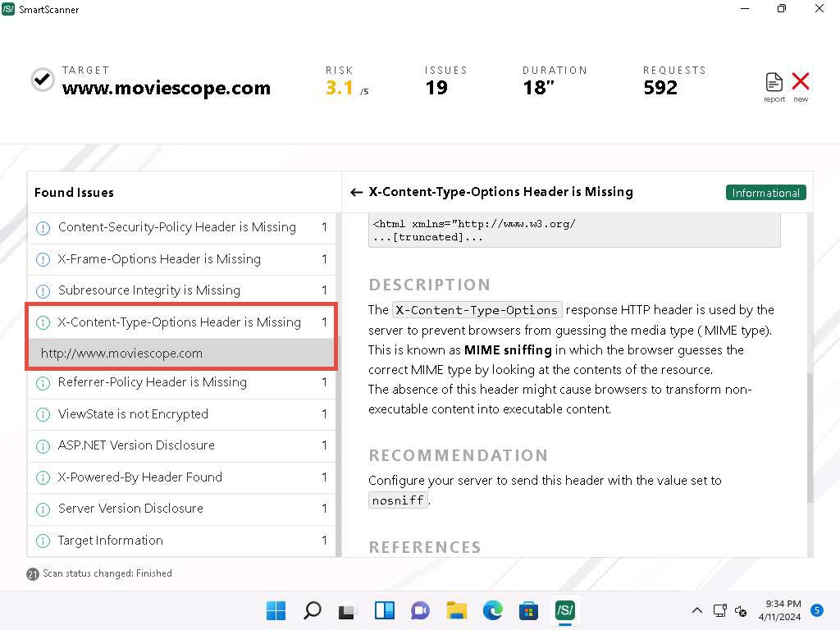Click the Informational severity badge
This screenshot has width=840, height=630.
tap(765, 193)
